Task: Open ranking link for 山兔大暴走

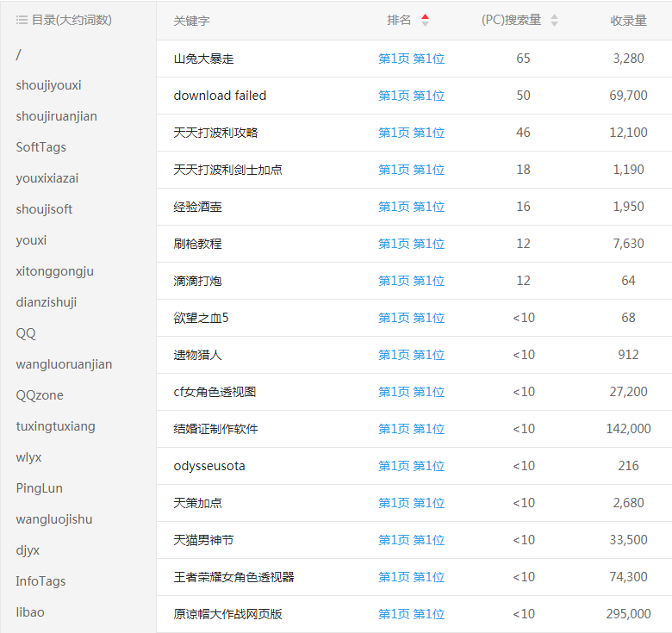Action: pos(411,59)
